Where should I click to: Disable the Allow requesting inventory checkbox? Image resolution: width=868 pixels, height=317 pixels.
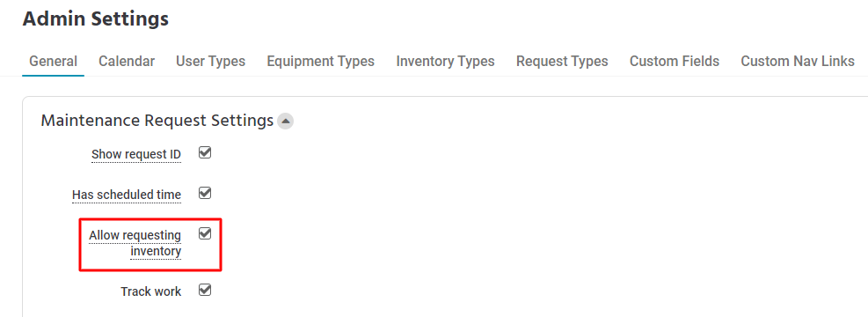[x=205, y=234]
